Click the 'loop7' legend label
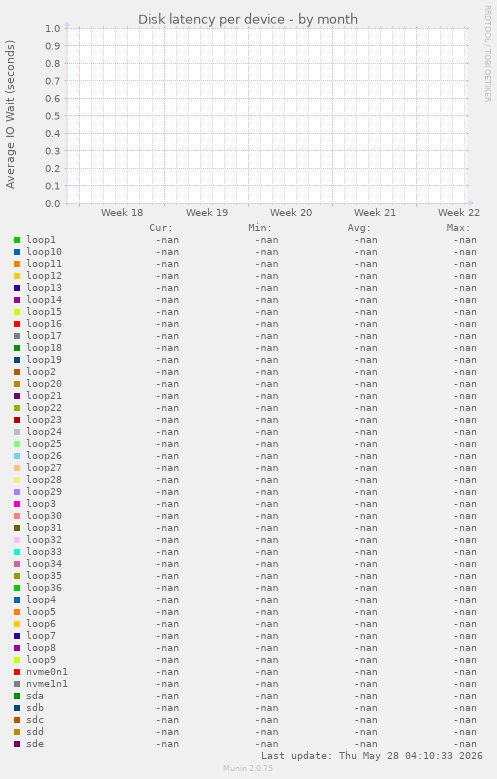 [x=41, y=636]
